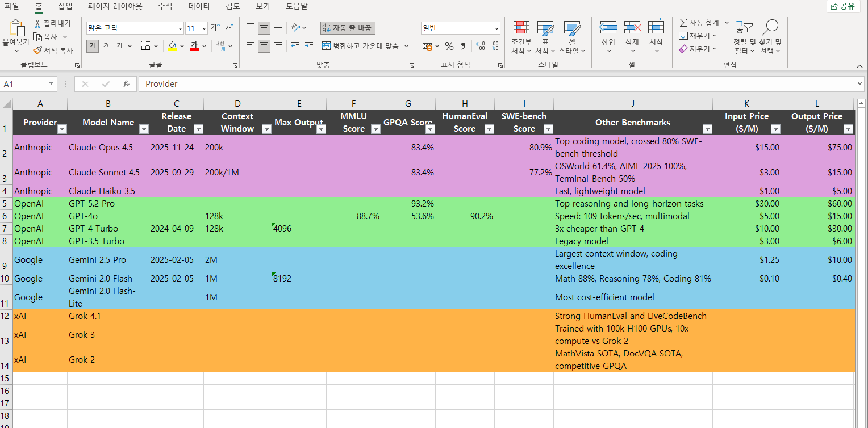The width and height of the screenshot is (868, 428).
Task: Click the bottom align icon
Action: 278,28
